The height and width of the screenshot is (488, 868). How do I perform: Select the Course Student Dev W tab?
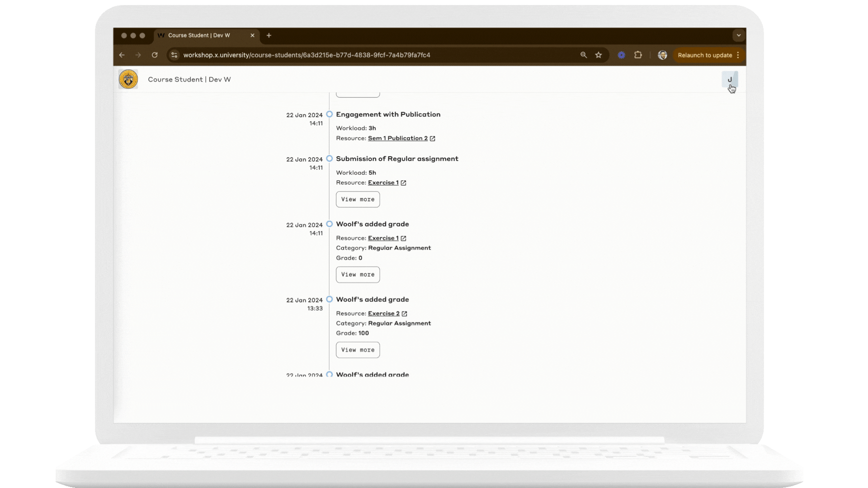(x=199, y=35)
